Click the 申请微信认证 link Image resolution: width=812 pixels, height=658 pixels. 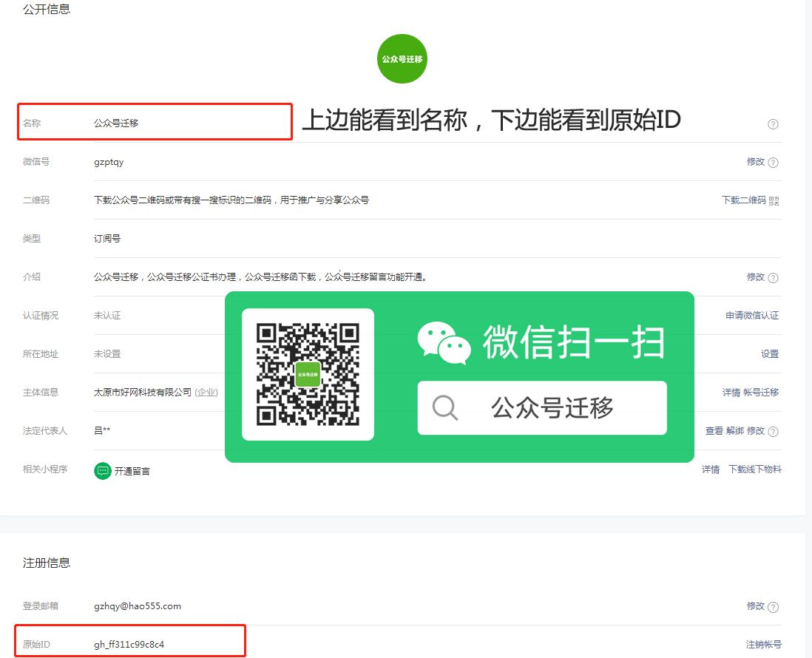[752, 315]
